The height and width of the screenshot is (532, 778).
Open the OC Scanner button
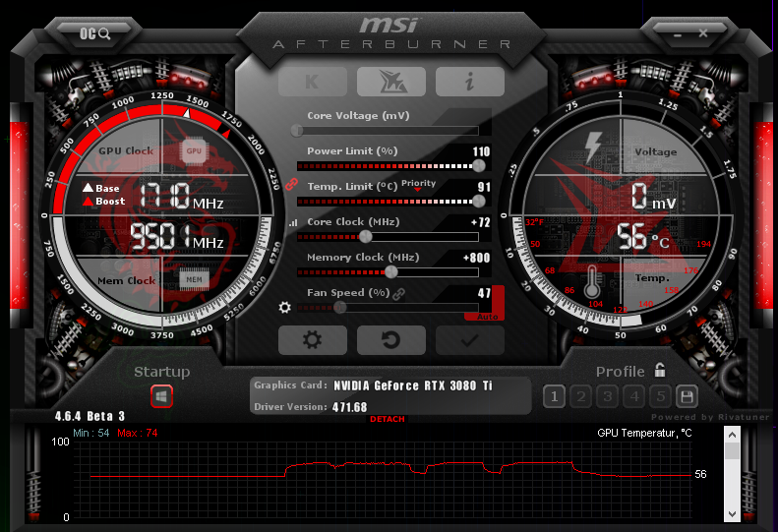94,33
